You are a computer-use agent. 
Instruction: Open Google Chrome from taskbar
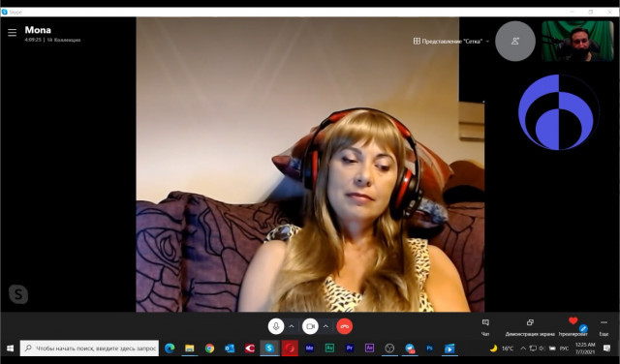point(209,349)
